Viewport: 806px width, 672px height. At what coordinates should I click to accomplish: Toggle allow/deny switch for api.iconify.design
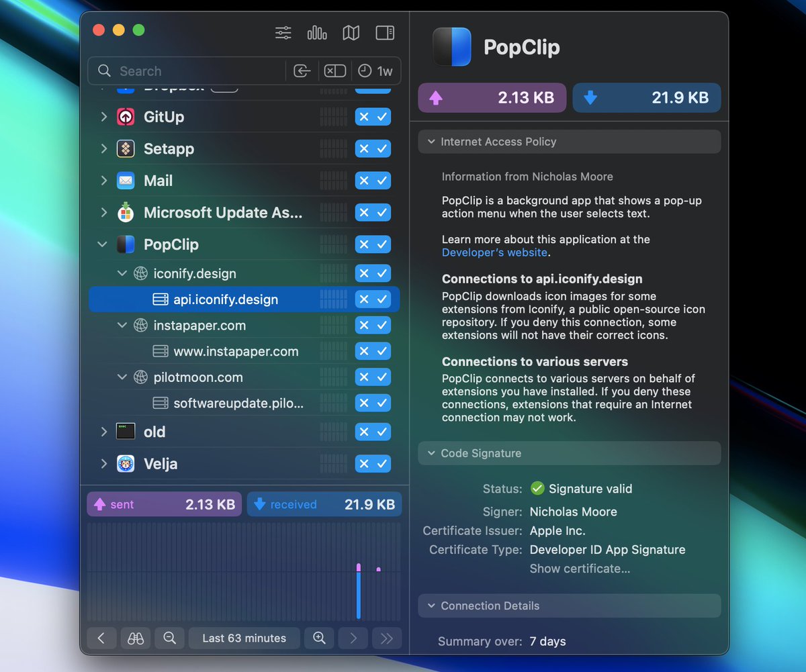coord(373,299)
